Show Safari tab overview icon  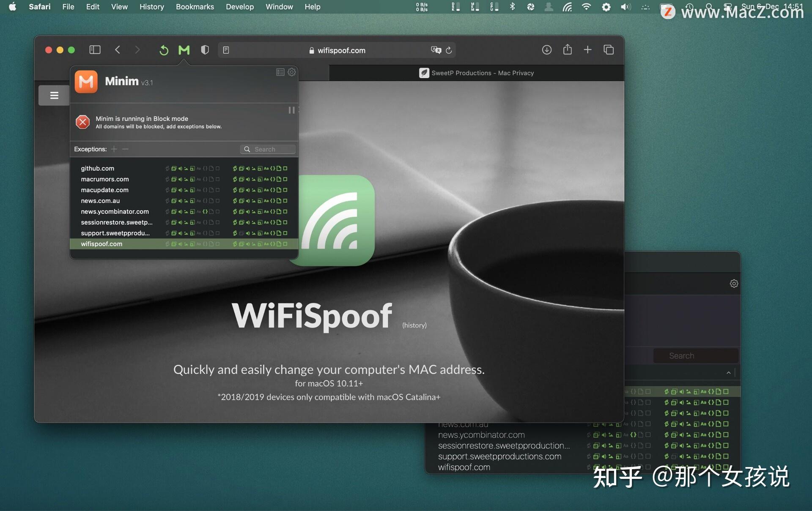click(609, 50)
